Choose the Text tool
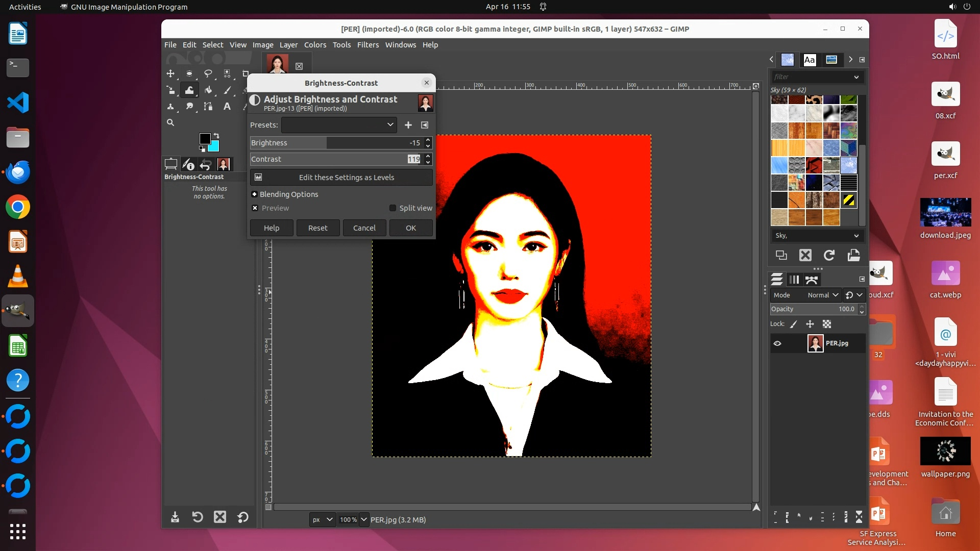 (x=227, y=106)
